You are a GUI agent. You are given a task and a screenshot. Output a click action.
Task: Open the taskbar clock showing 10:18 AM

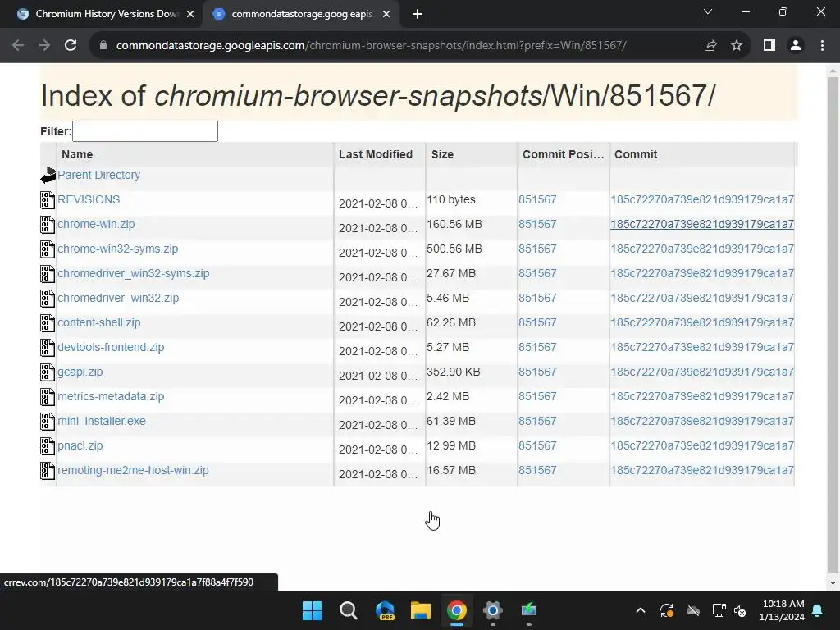click(782, 610)
